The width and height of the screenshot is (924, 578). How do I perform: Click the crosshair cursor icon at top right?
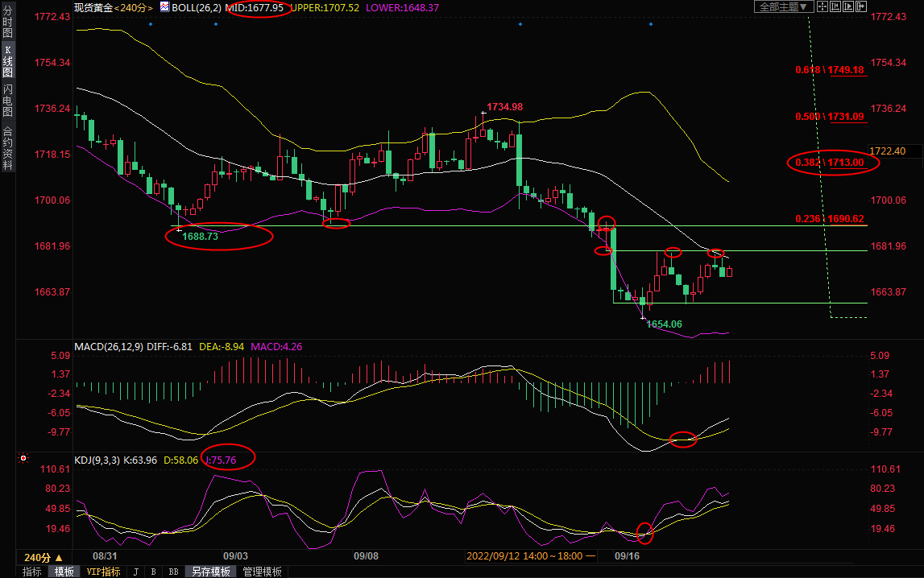tap(822, 6)
